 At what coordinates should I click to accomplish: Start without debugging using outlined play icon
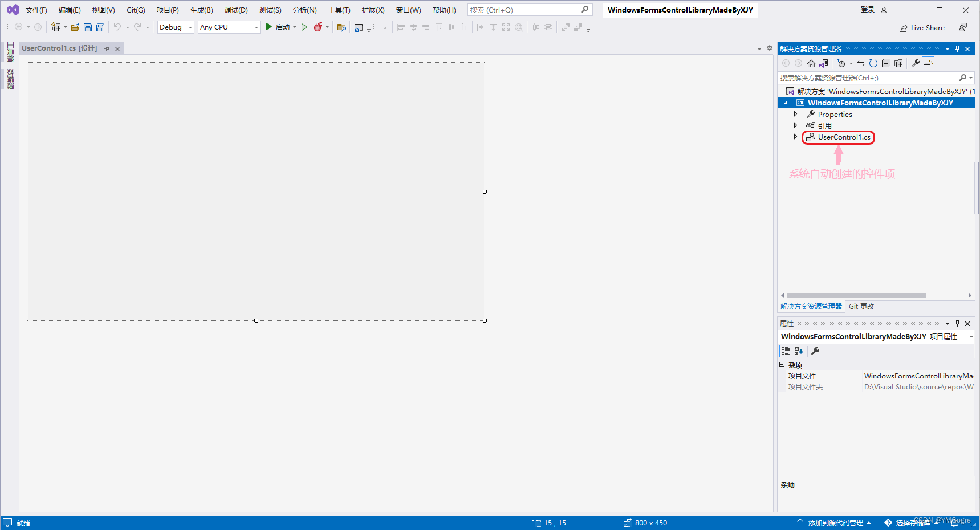point(304,27)
